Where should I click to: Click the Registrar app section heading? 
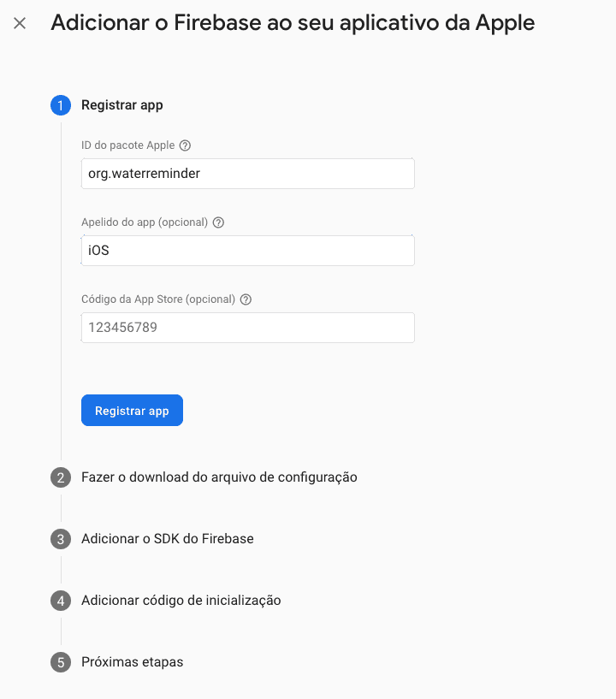point(121,105)
